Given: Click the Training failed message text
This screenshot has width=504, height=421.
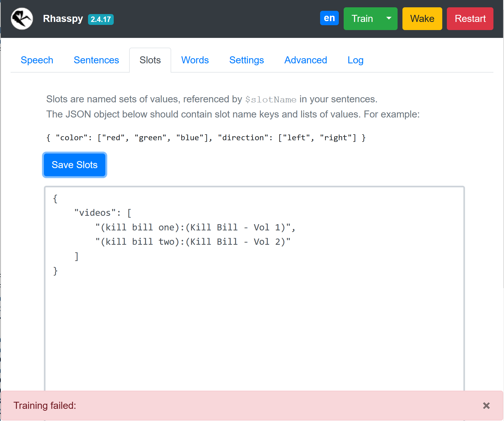Looking at the screenshot, I should [45, 406].
